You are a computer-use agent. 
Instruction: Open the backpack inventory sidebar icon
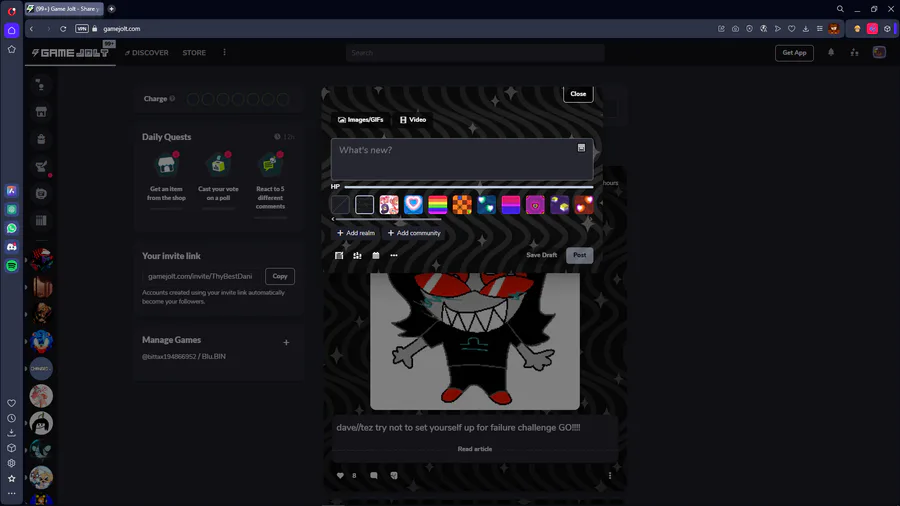[x=41, y=139]
